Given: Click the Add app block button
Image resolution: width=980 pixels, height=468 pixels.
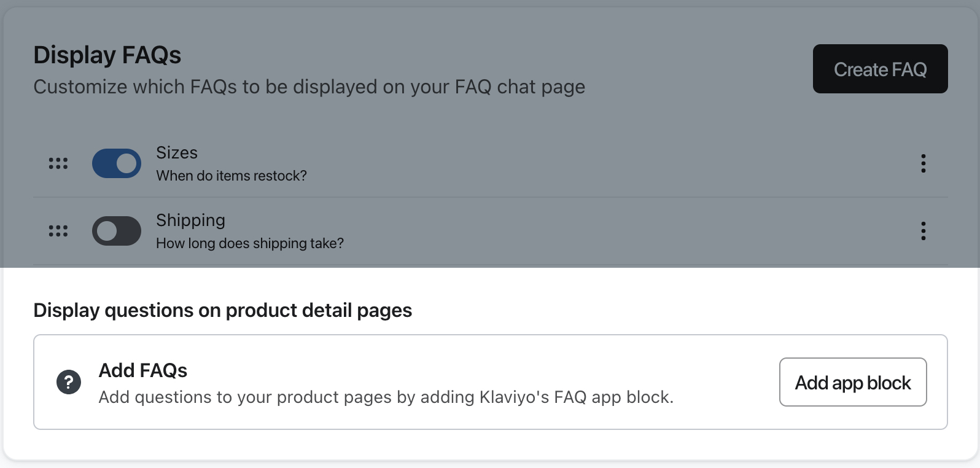Looking at the screenshot, I should coord(852,382).
